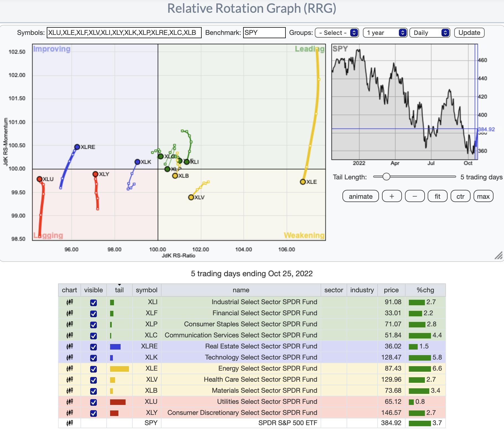
Task: Click the Tail Length slider handle
Action: pos(386,177)
